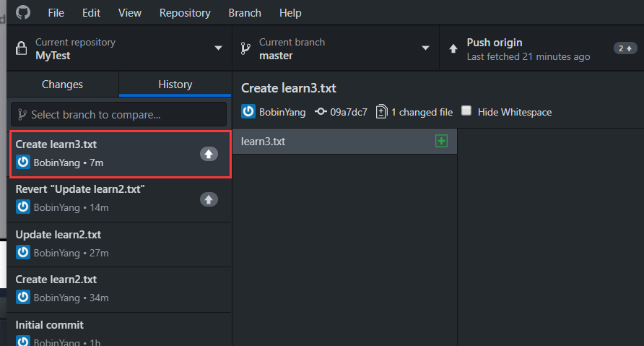Switch to the Changes tab
Screen dimensions: 644x346
tap(62, 85)
